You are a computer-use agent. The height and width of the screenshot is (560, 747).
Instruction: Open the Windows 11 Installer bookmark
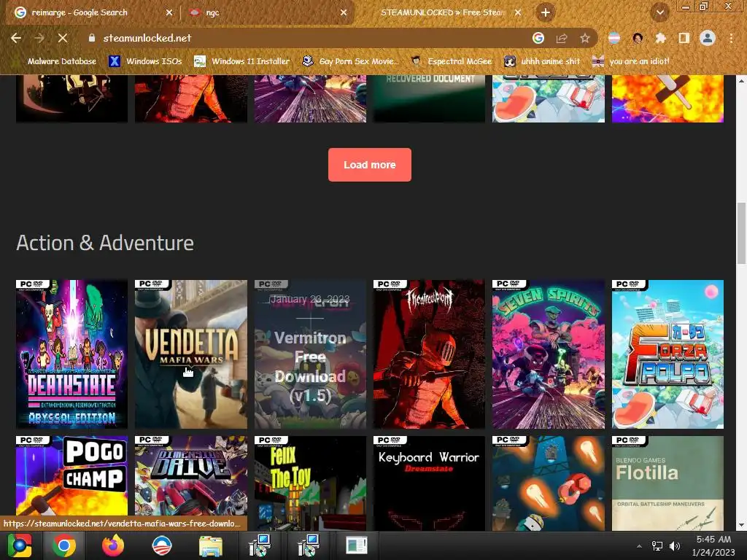point(242,61)
